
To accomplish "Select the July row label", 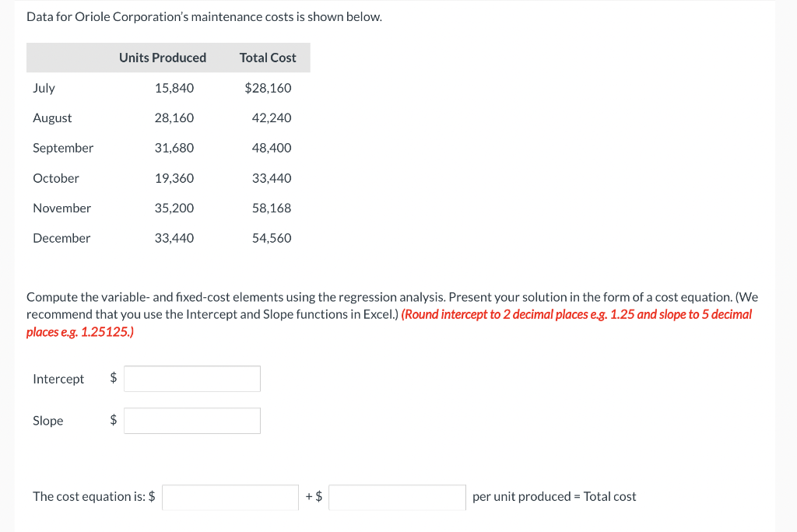I will (x=44, y=88).
